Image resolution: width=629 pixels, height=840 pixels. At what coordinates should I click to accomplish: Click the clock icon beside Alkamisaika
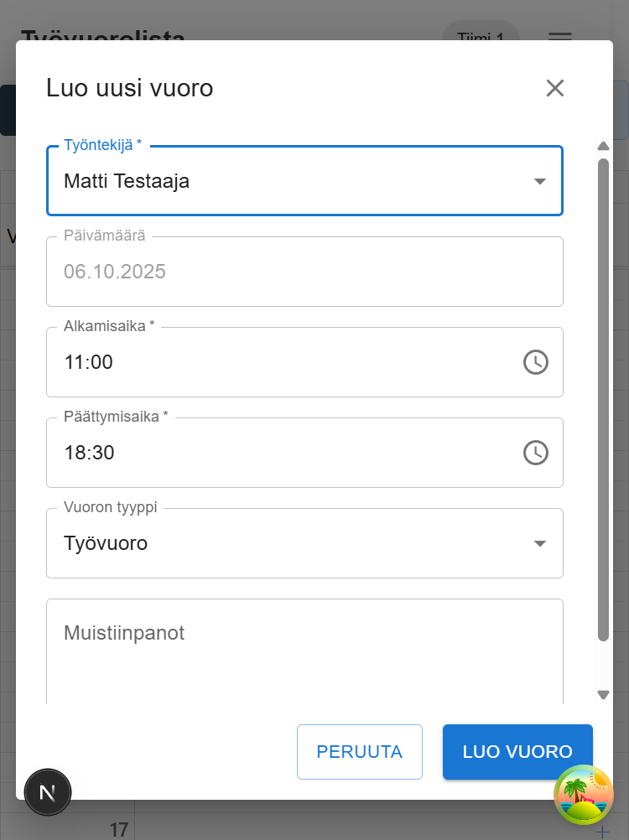click(535, 362)
